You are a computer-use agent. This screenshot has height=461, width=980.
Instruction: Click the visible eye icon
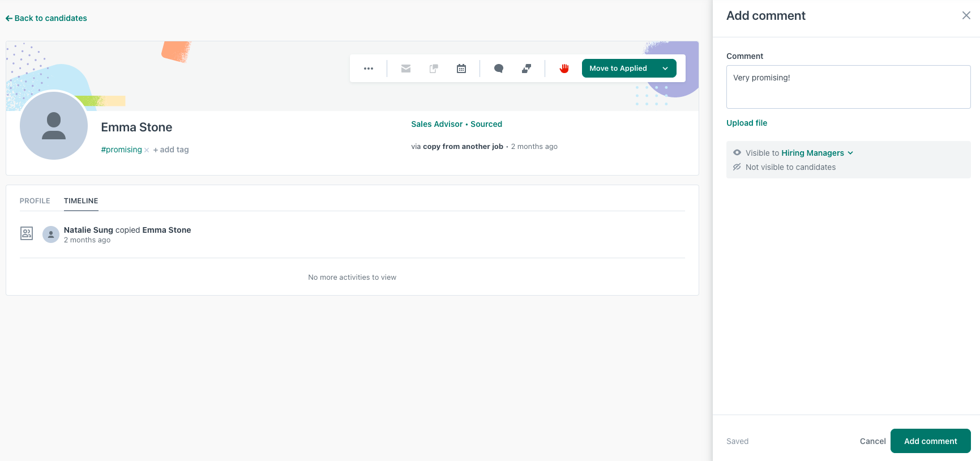click(737, 152)
